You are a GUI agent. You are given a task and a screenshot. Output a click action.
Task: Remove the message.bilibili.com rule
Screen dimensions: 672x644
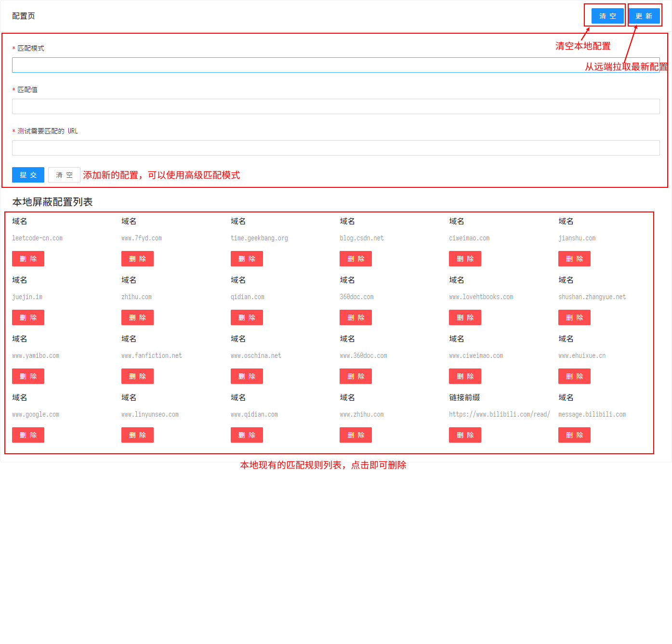pyautogui.click(x=574, y=435)
